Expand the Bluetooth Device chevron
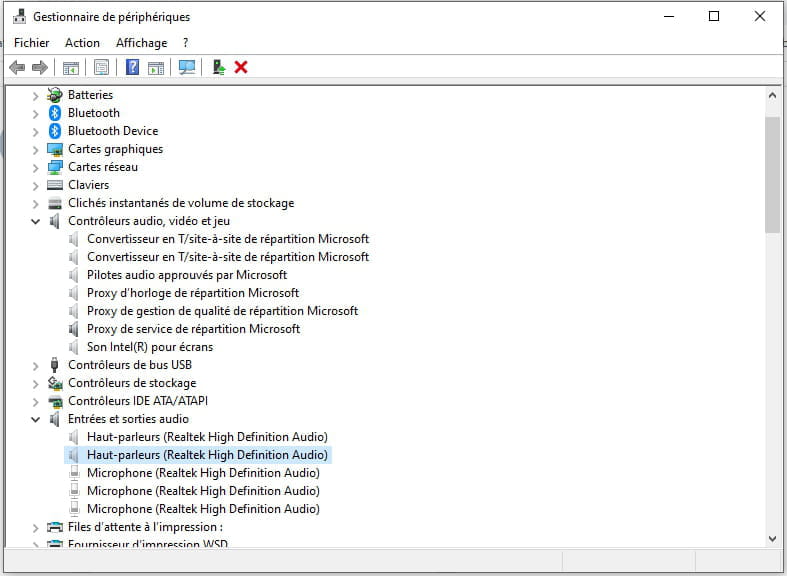This screenshot has height=576, width=787. [x=35, y=131]
